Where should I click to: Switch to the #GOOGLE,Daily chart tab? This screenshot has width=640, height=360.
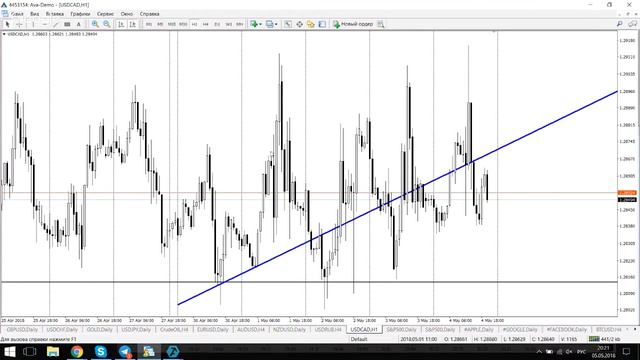click(x=520, y=329)
